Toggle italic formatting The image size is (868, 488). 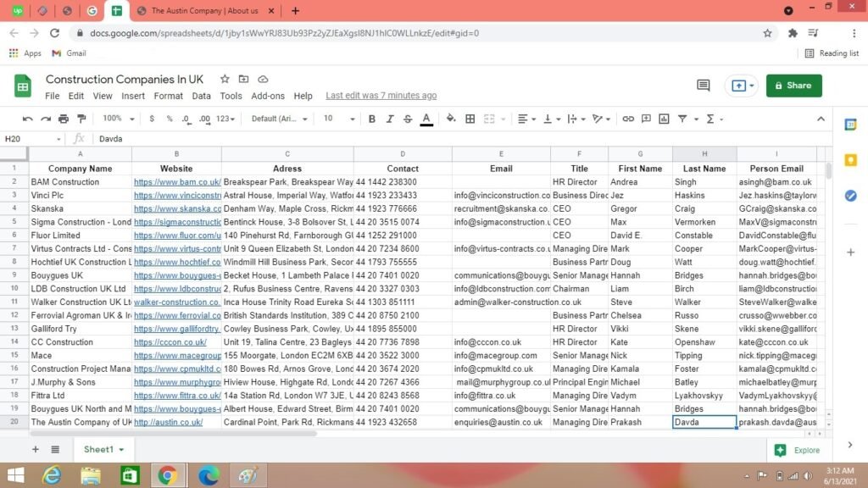[390, 119]
